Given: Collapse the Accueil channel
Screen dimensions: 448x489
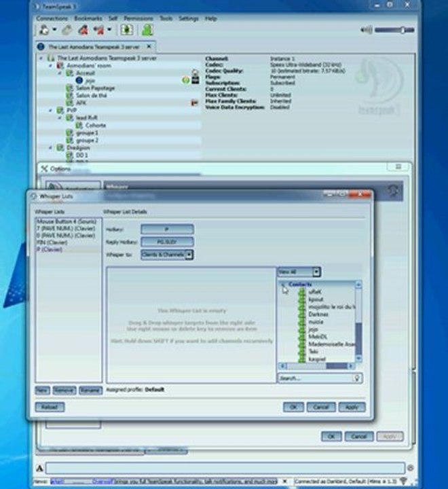Looking at the screenshot, I should [60, 73].
